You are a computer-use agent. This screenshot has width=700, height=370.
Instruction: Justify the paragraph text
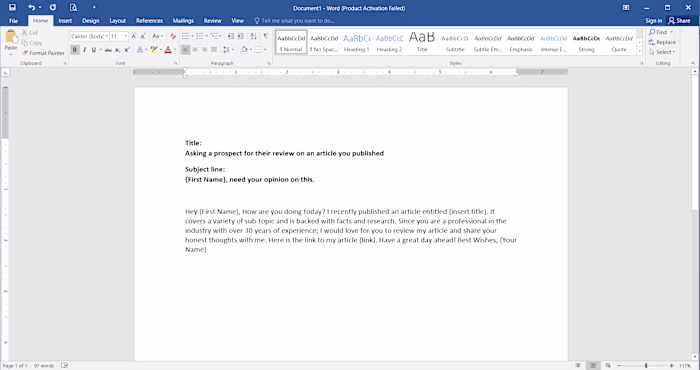[214, 50]
